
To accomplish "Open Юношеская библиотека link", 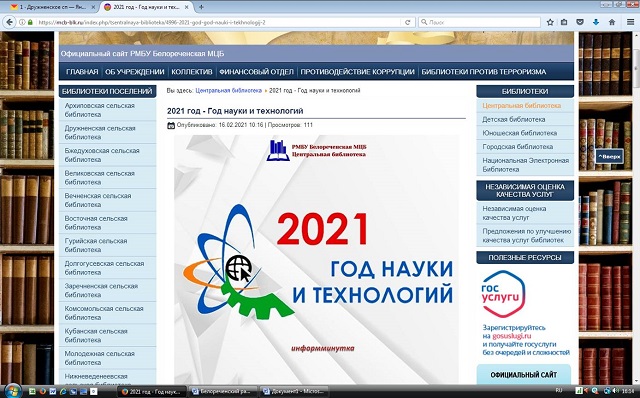I will 520,133.
